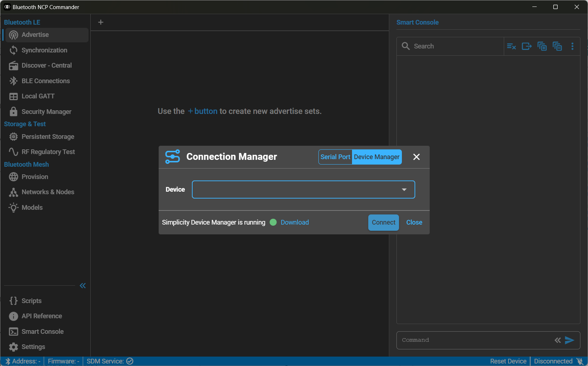
Task: Click the double chevron in command box
Action: (558, 340)
